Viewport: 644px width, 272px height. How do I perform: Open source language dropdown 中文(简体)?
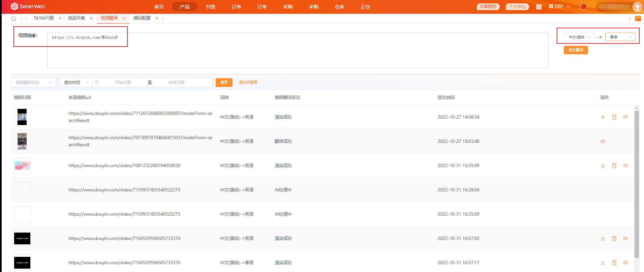579,37
